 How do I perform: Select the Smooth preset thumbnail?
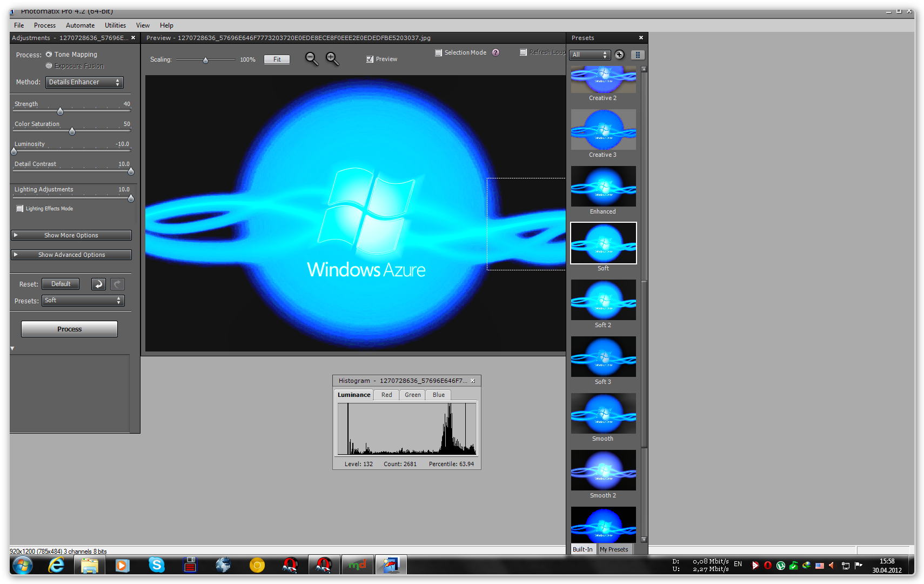click(x=603, y=414)
